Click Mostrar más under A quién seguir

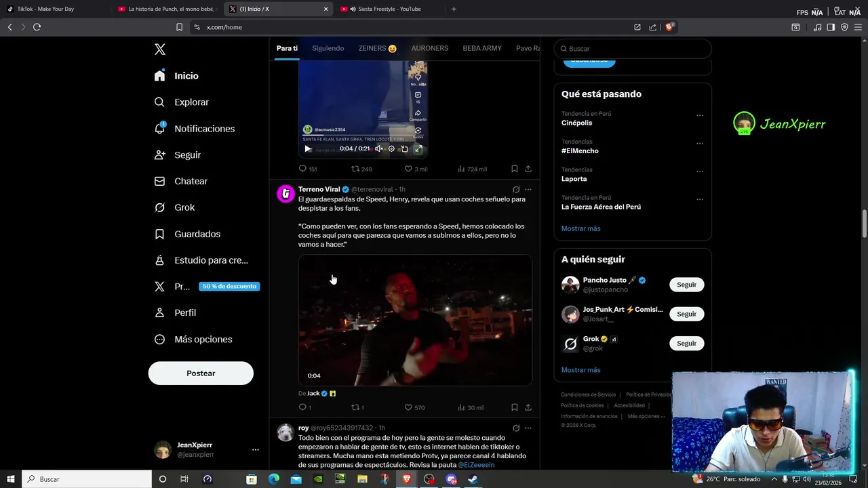581,371
